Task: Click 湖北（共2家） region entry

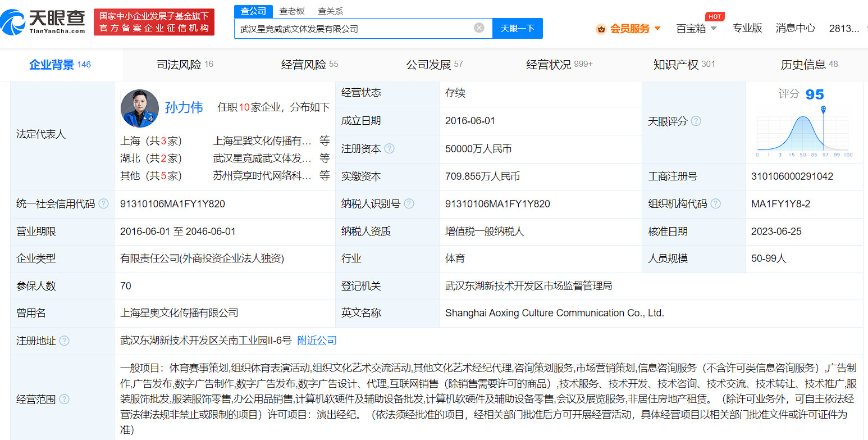Action: coord(151,158)
